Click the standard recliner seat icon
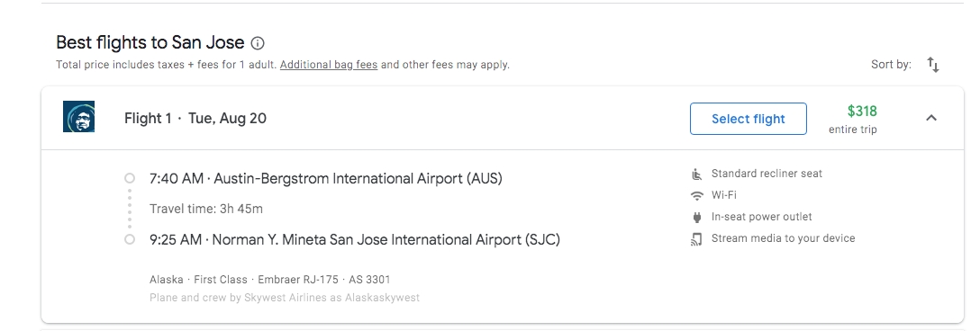The height and width of the screenshot is (331, 980). click(697, 174)
